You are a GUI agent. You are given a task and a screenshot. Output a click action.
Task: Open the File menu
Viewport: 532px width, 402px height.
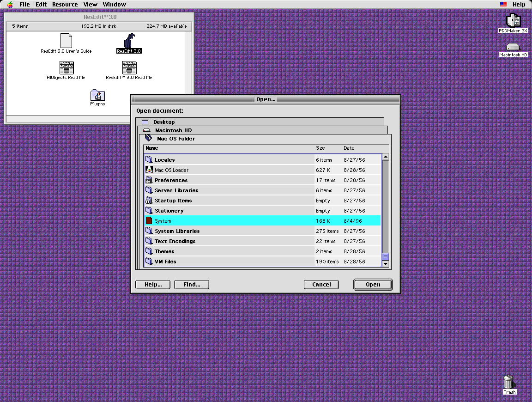click(x=24, y=5)
